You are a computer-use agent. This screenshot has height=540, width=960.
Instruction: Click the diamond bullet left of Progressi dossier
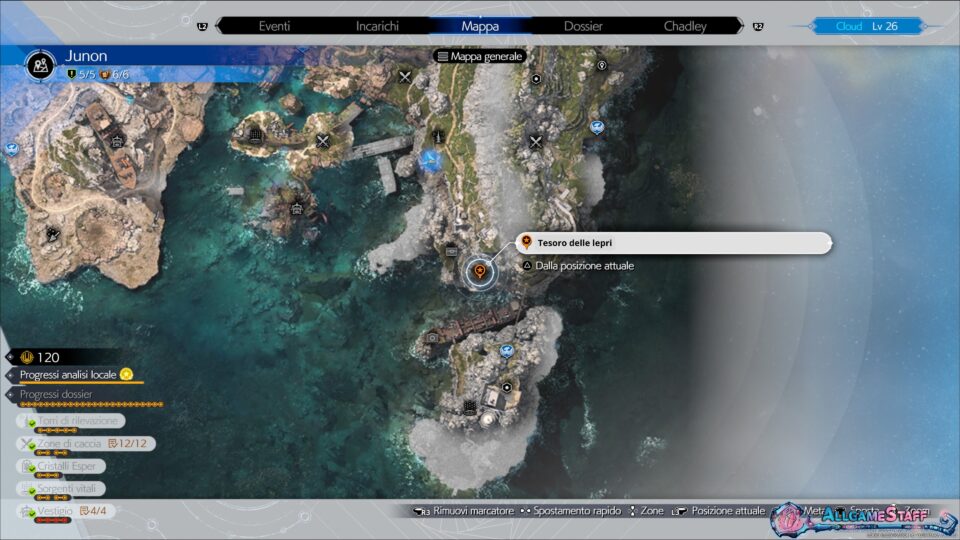pyautogui.click(x=10, y=395)
